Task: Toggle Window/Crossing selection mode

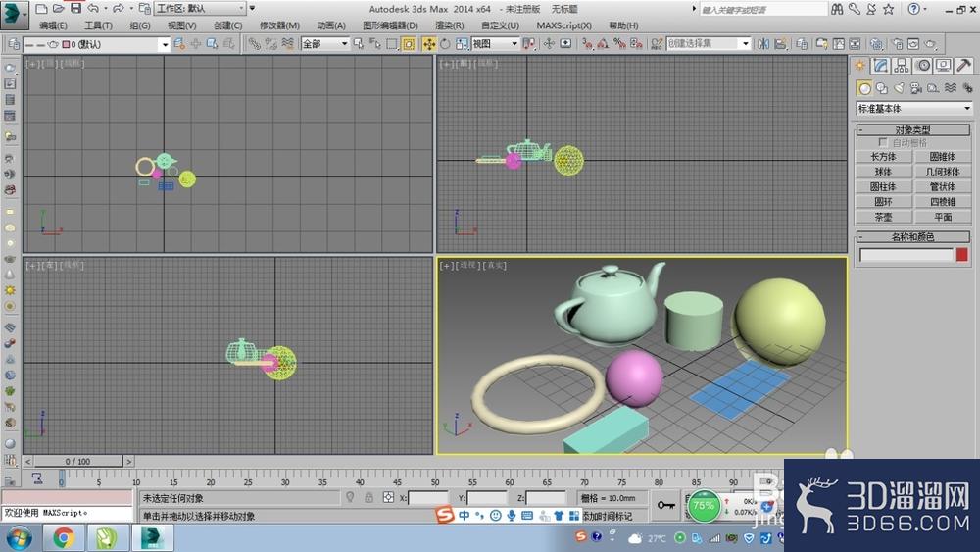Action: [x=408, y=44]
